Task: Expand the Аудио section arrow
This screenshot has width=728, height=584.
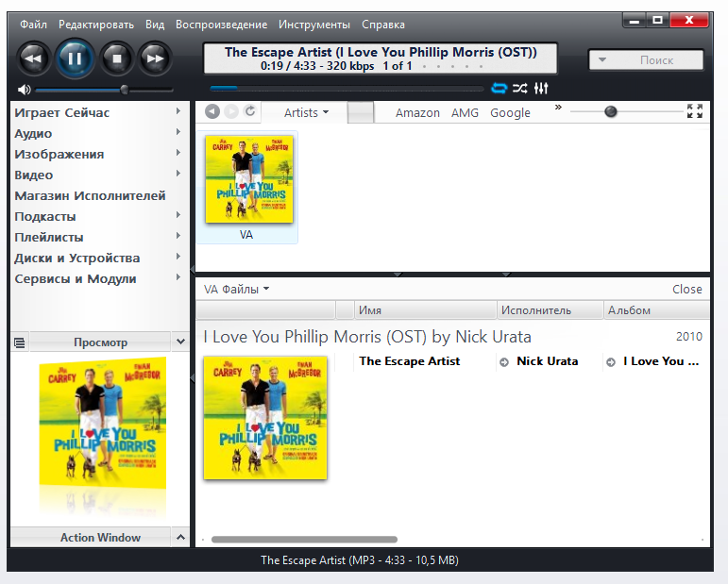Action: pyautogui.click(x=178, y=132)
